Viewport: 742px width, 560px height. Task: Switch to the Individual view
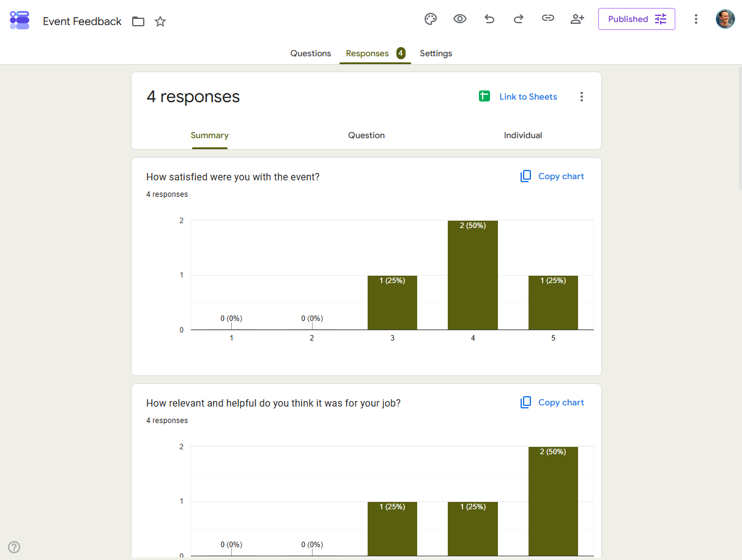pyautogui.click(x=523, y=136)
